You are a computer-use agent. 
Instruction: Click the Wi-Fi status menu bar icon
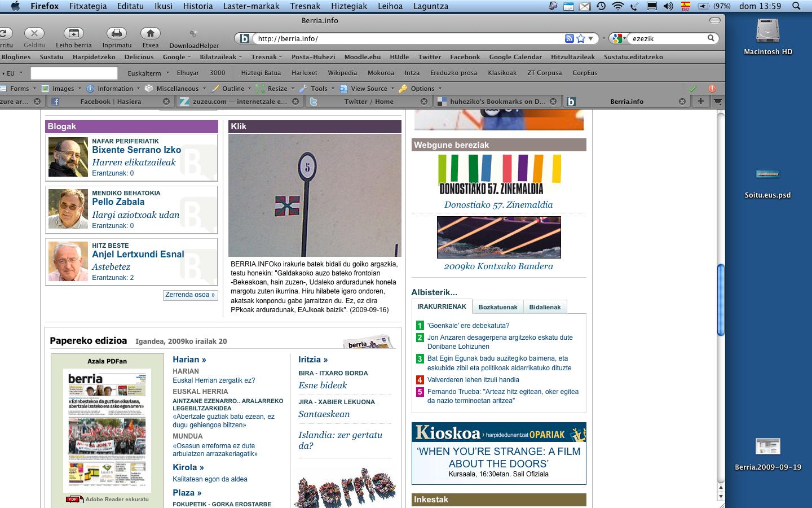coord(618,6)
